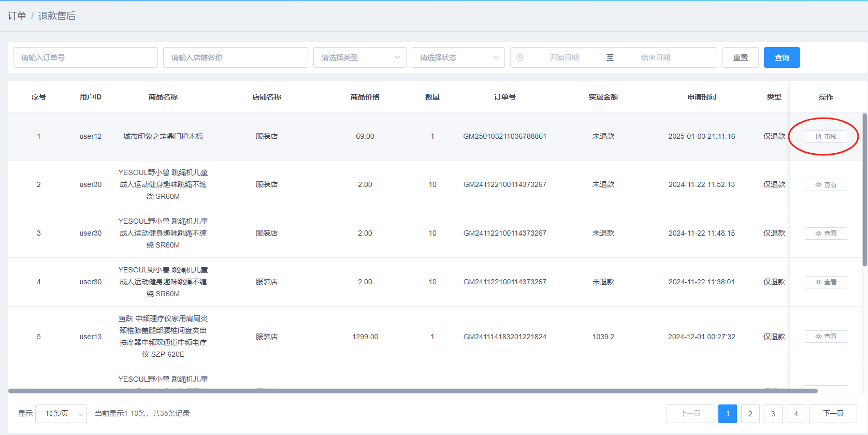The image size is (868, 435).
Task: Click the clock icon in date range picker
Action: pos(520,57)
